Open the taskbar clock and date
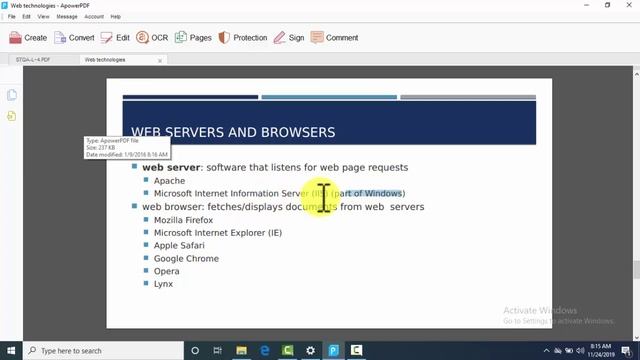Screen dimensions: 640x360 coord(601,351)
